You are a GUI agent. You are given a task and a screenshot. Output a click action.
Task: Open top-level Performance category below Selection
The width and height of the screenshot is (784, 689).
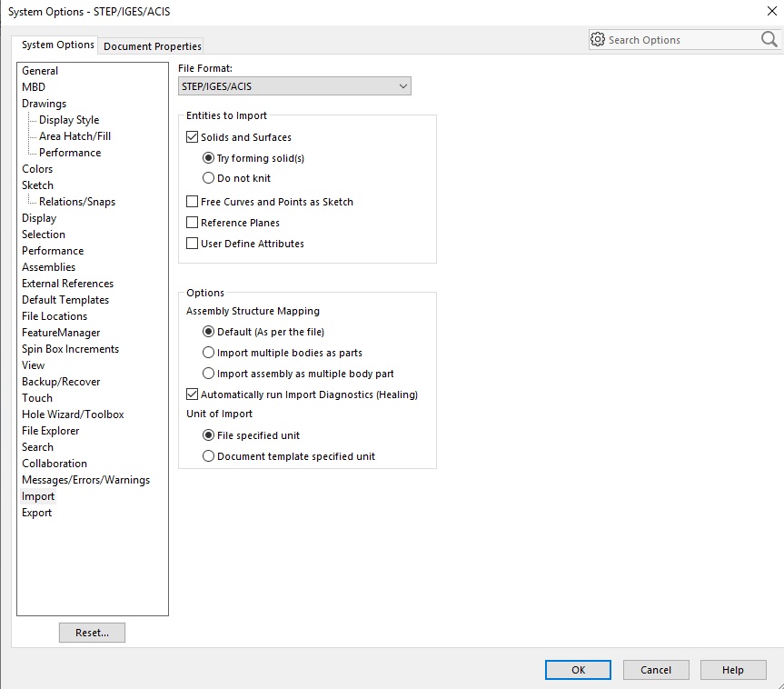click(x=53, y=251)
